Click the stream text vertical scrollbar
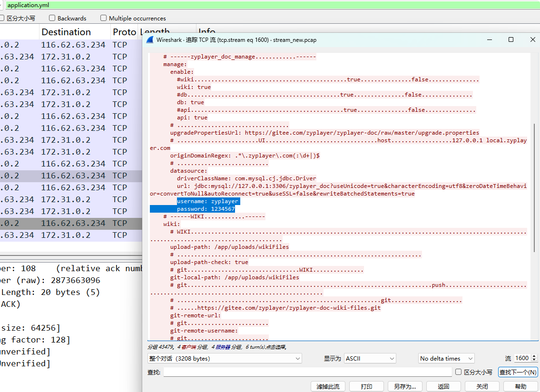 click(534, 188)
